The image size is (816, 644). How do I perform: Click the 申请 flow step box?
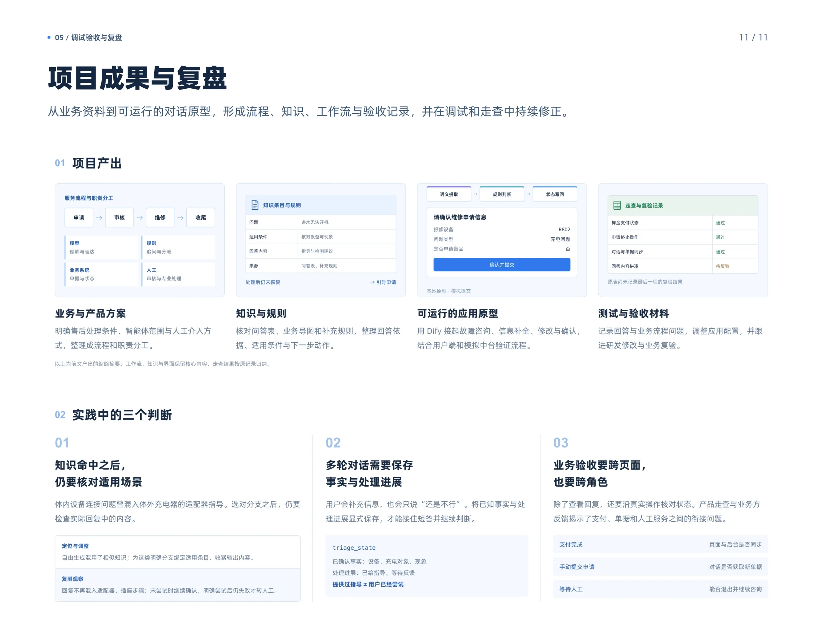point(79,218)
